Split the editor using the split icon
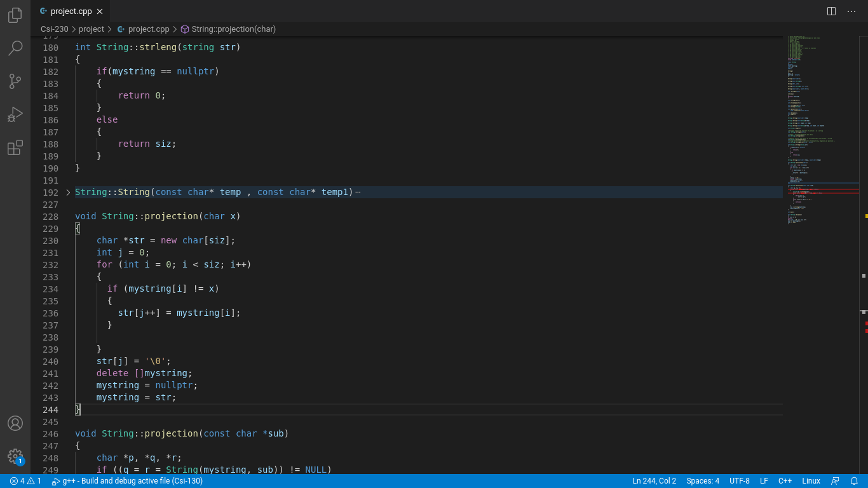The width and height of the screenshot is (868, 488). click(831, 11)
